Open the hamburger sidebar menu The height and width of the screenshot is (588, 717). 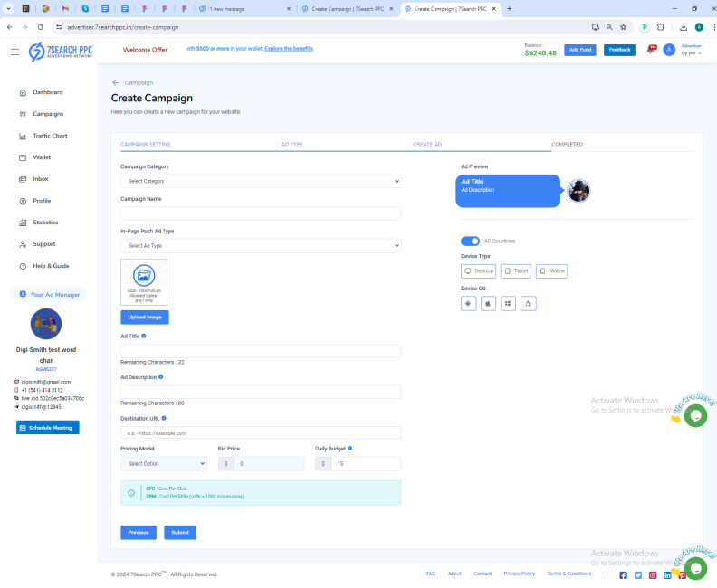click(x=14, y=52)
